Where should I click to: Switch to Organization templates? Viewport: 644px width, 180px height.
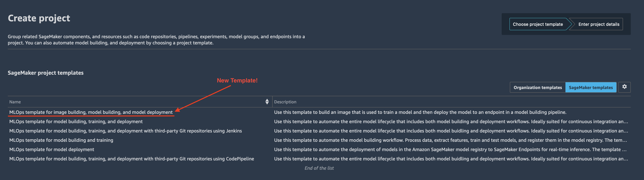pos(537,87)
